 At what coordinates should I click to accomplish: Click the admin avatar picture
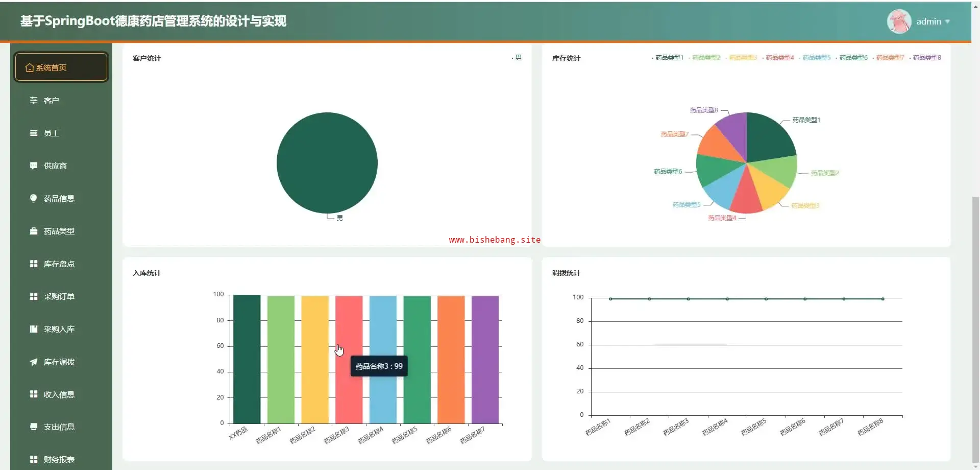point(899,21)
